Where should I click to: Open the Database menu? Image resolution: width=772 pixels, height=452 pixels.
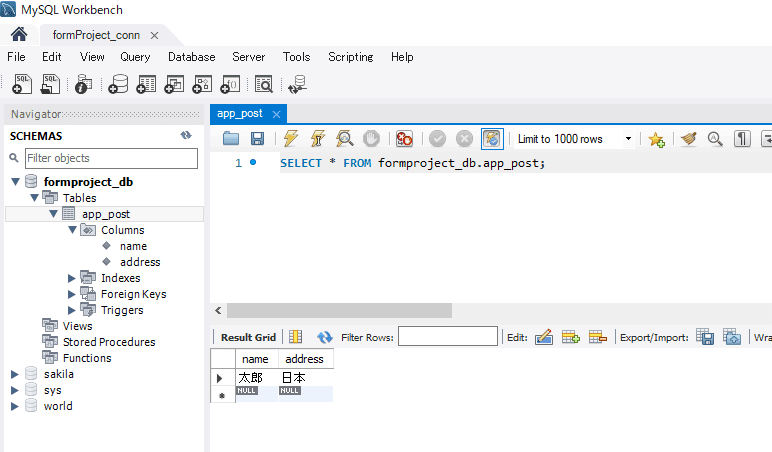tap(192, 57)
